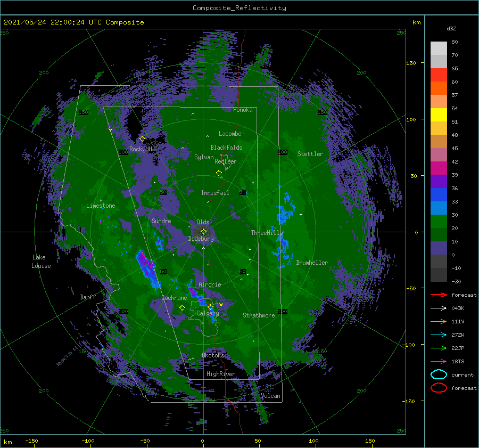This screenshot has width=479, height=448.
Task: Click the yellow diamond marker at RockyMH
Action: coord(142,139)
